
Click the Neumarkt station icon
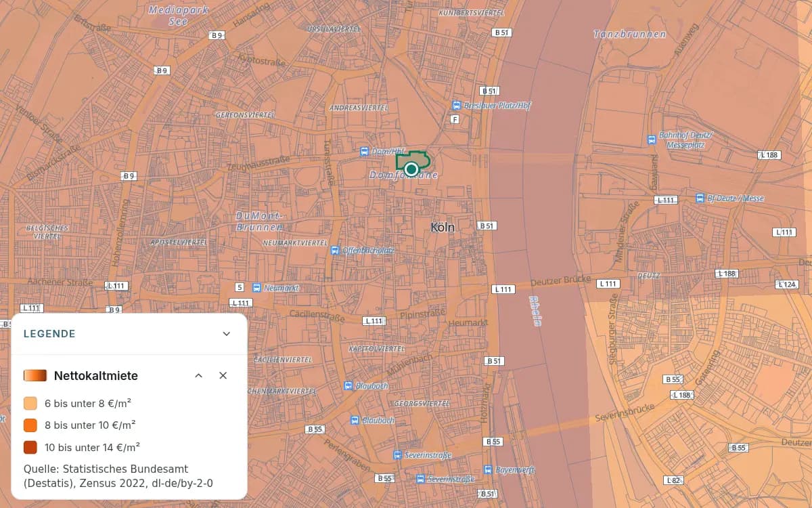tap(256, 287)
